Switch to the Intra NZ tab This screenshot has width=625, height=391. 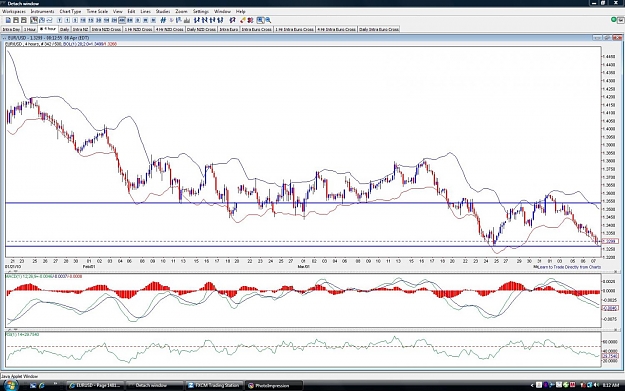(81, 29)
